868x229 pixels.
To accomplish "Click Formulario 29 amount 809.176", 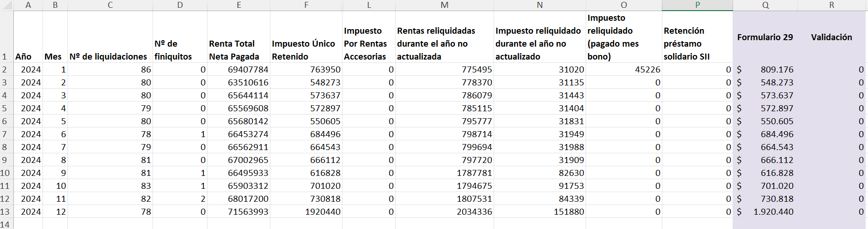I will click(x=765, y=69).
